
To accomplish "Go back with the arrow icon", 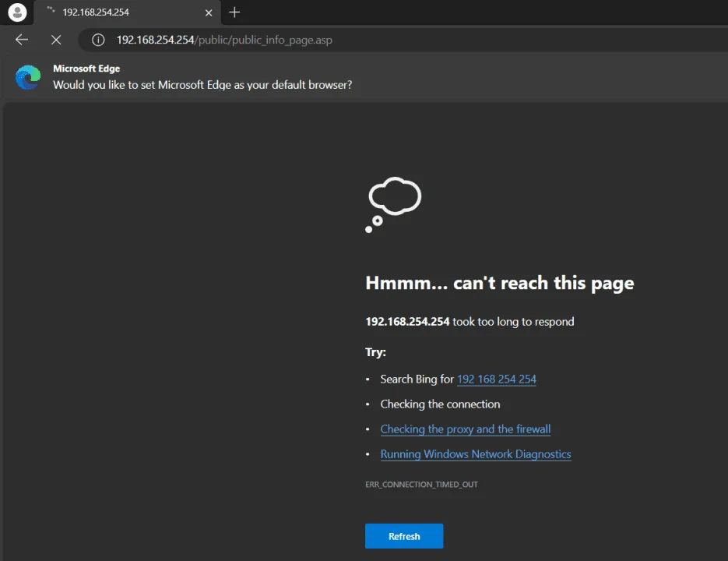I will pyautogui.click(x=22, y=40).
